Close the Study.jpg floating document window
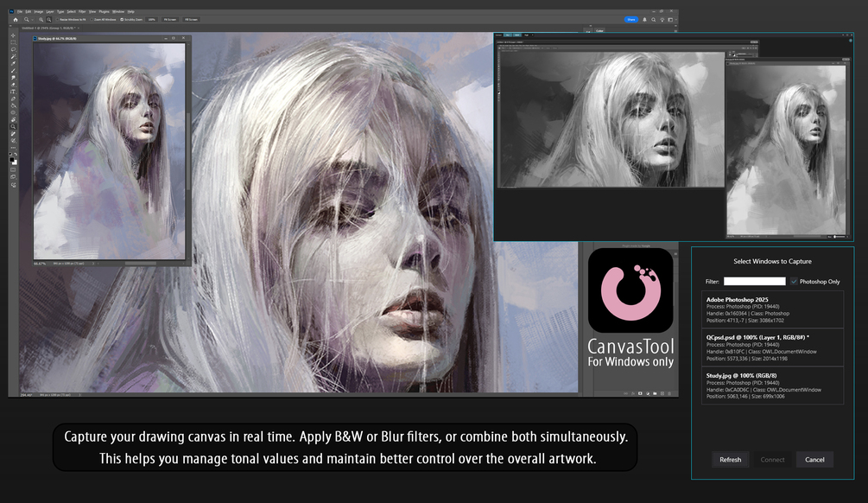This screenshot has height=503, width=868. coord(184,38)
